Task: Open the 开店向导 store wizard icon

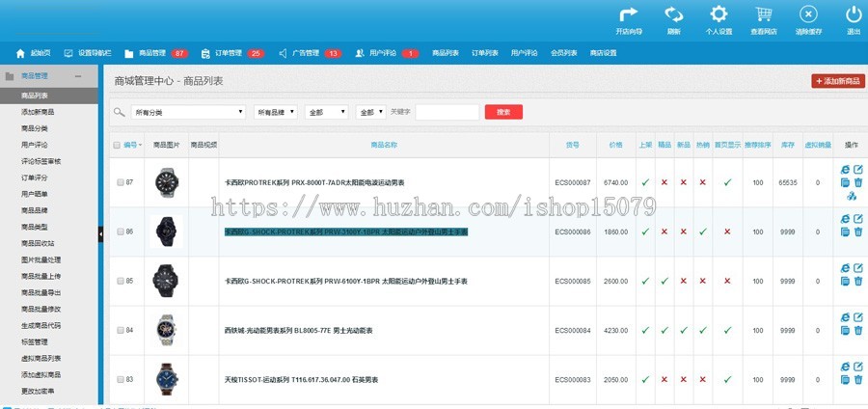Action: 628,14
